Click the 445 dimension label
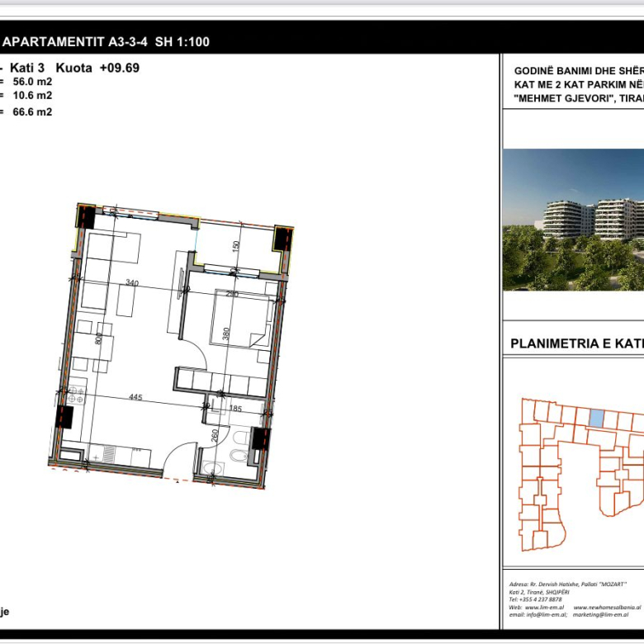Screen dimensions: 644x644 click(x=135, y=398)
